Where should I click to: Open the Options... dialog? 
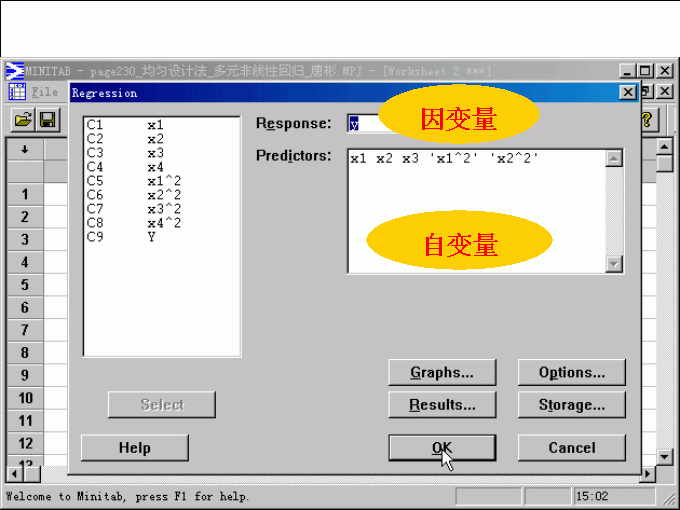[571, 373]
